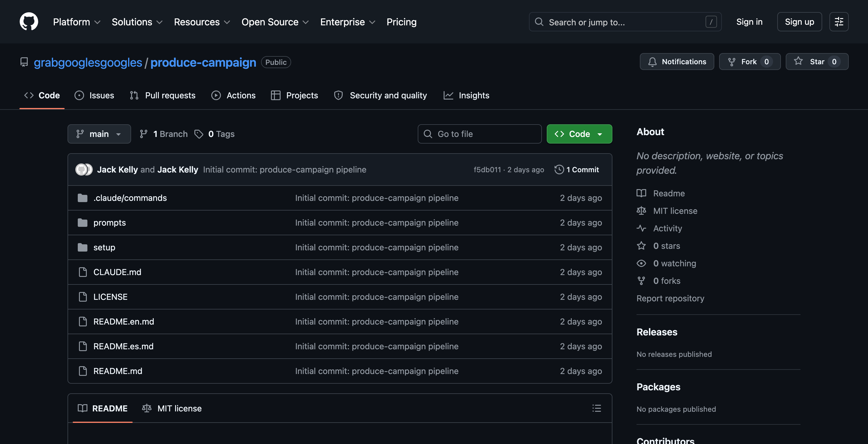Click the tag icon next to 0 Tags
The image size is (868, 444).
199,134
